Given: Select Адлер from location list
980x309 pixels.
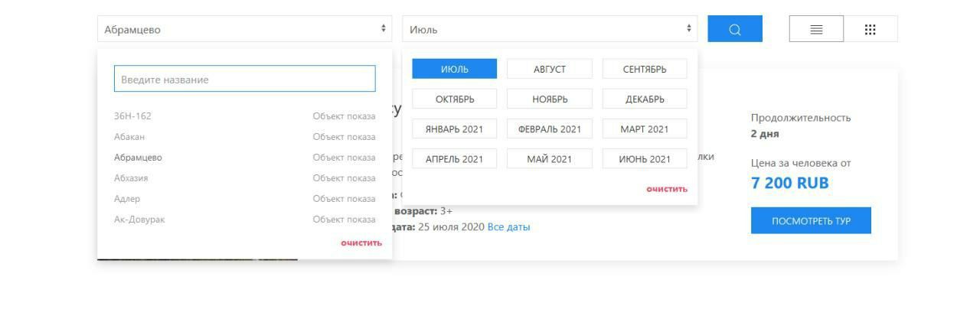Looking at the screenshot, I should (245, 199).
